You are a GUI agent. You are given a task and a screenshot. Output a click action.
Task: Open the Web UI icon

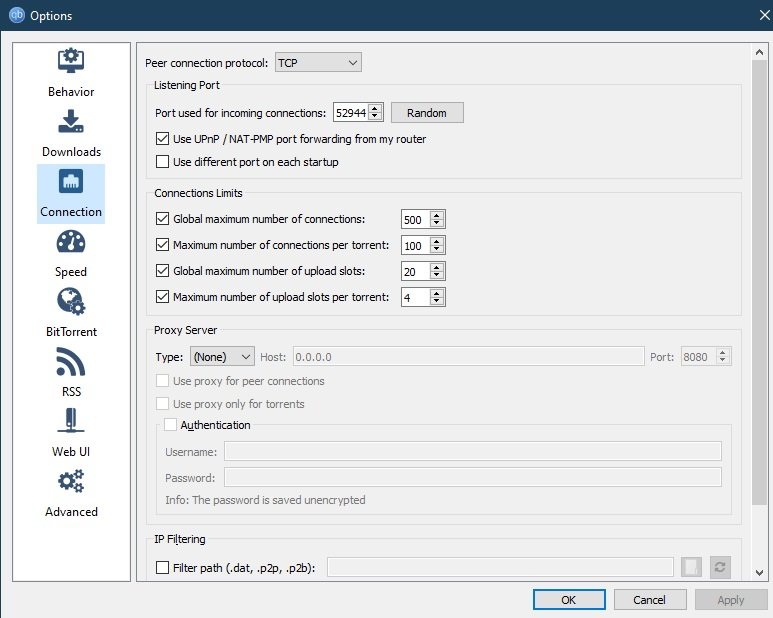(71, 420)
